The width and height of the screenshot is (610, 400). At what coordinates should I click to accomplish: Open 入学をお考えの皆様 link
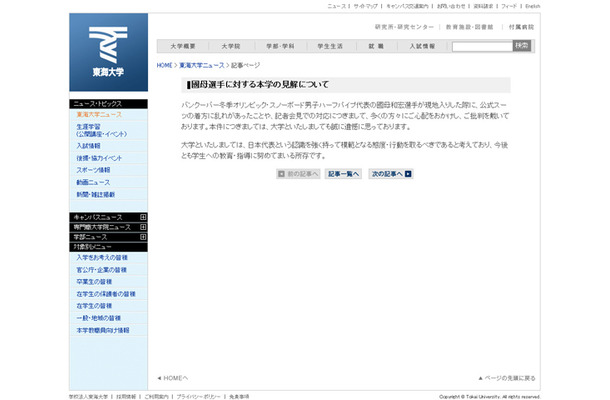[x=102, y=258]
